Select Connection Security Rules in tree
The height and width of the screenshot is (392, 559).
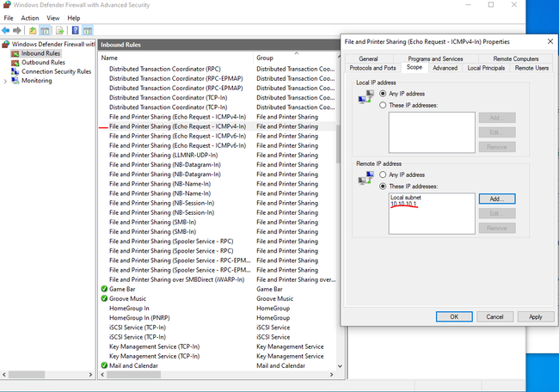click(56, 71)
